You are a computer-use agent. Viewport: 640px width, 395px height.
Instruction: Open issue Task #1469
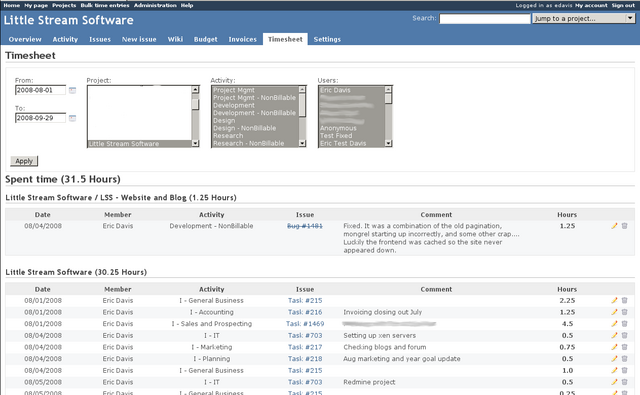point(305,324)
